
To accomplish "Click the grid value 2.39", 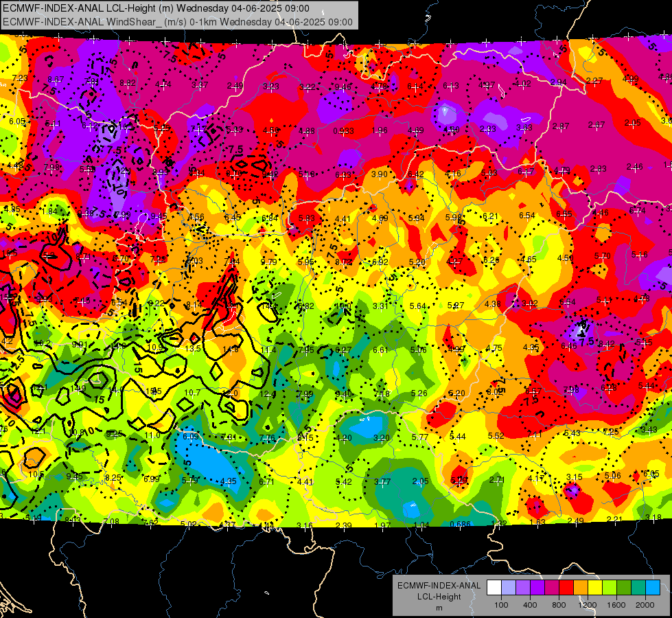I will coord(344,526).
